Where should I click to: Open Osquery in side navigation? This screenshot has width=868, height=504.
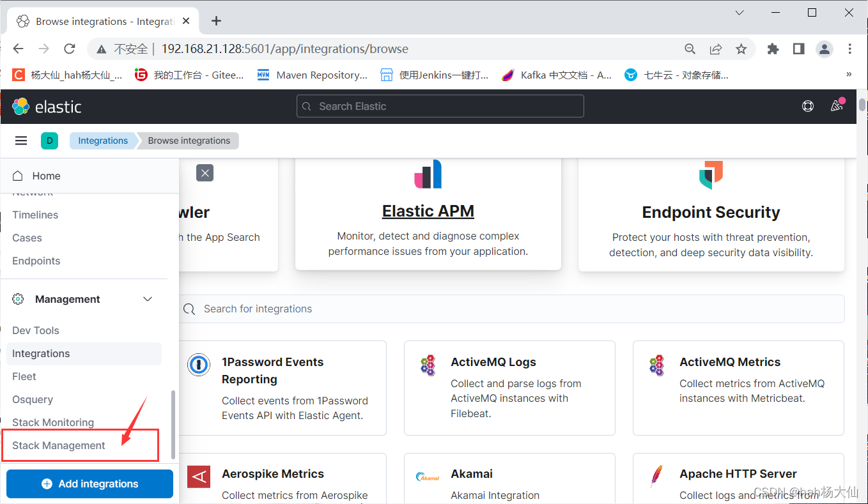click(33, 399)
